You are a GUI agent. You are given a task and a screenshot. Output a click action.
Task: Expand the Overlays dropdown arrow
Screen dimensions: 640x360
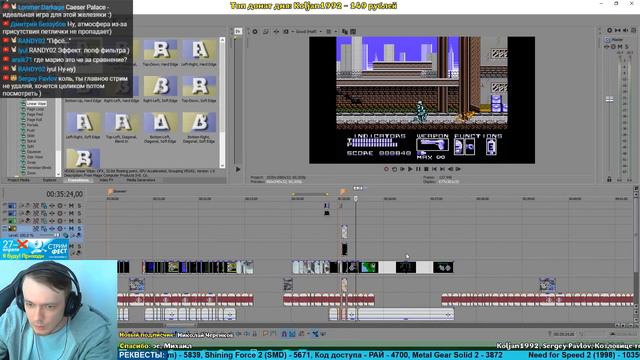(x=336, y=31)
